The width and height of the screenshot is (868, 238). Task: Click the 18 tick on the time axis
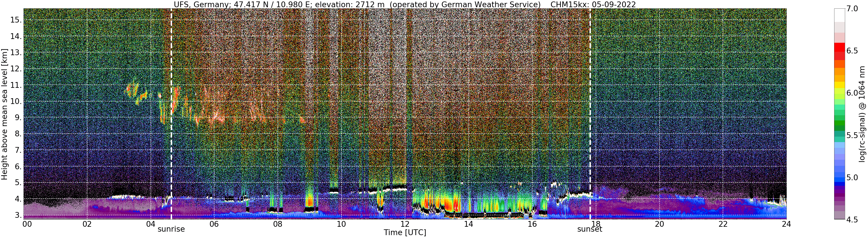coord(596,224)
